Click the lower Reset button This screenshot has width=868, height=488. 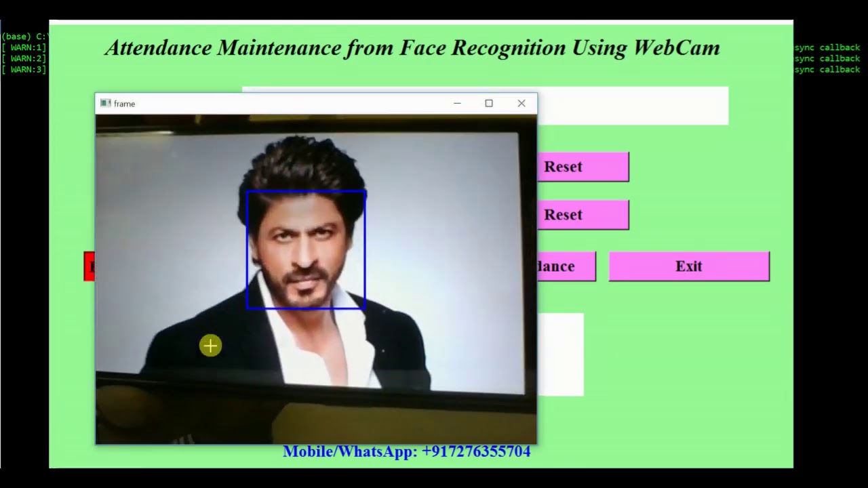click(583, 215)
